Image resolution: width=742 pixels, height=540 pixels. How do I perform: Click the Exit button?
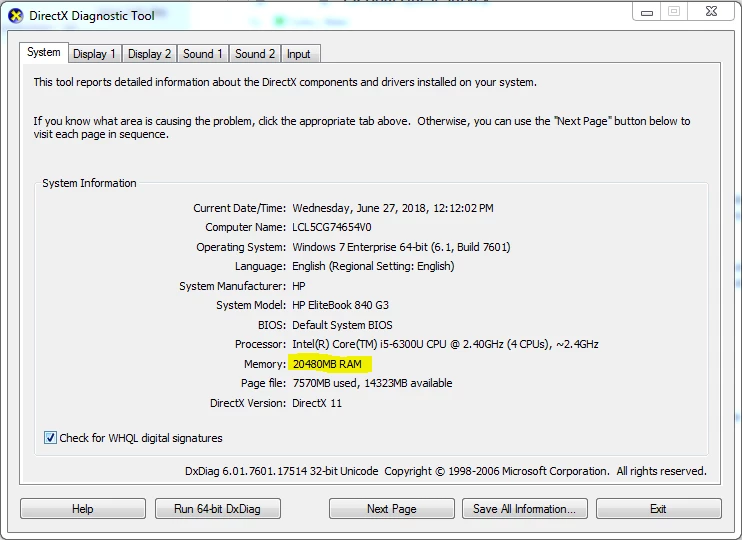658,509
